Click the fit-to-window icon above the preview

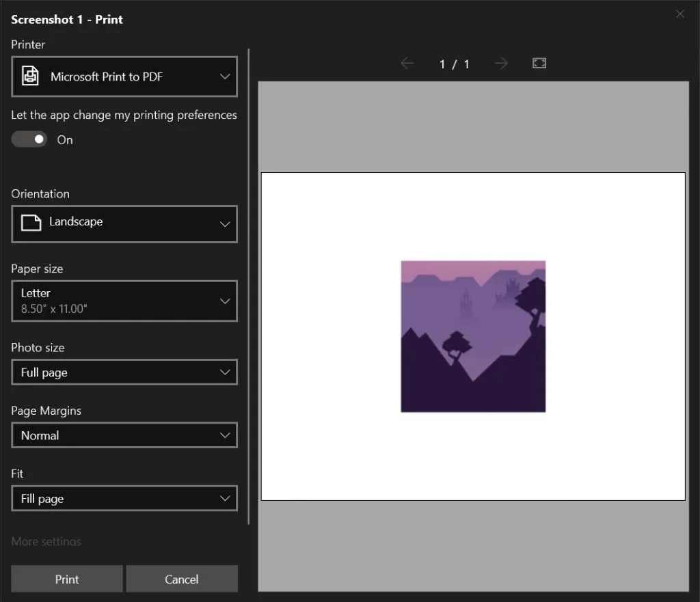click(539, 63)
